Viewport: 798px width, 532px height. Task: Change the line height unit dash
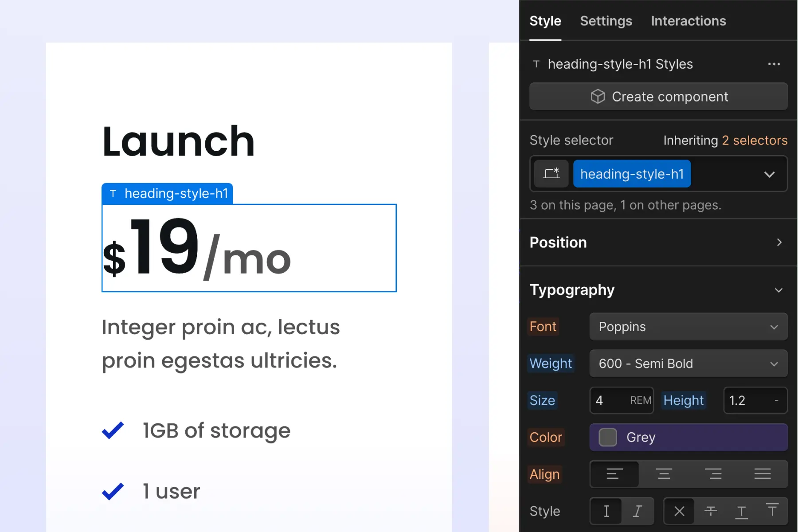[776, 400]
